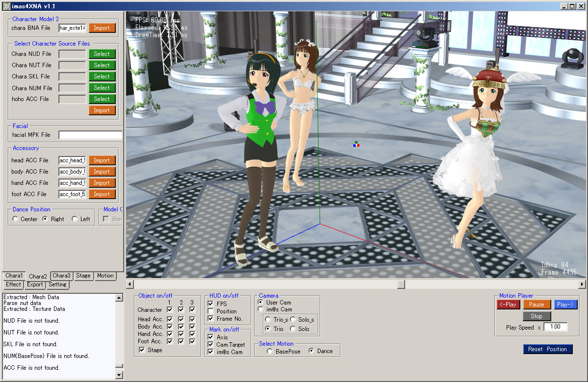Choose the Solo camera mode
This screenshot has height=382, width=588.
click(293, 329)
